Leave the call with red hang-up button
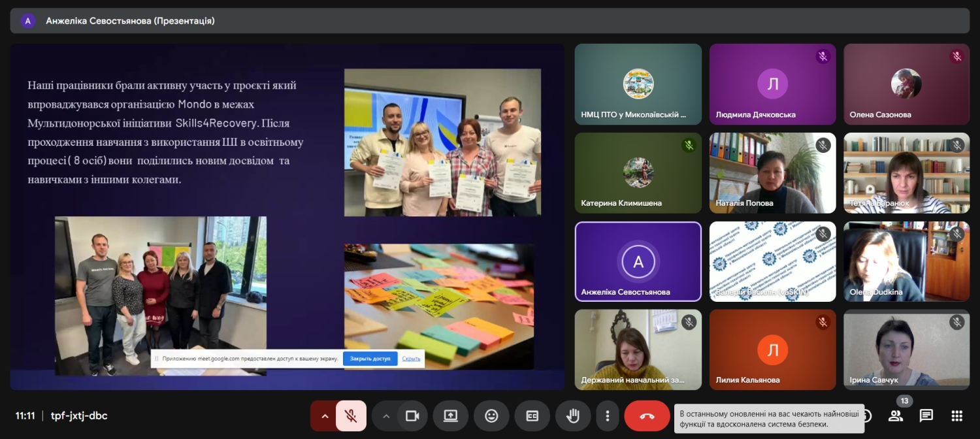 pos(647,416)
